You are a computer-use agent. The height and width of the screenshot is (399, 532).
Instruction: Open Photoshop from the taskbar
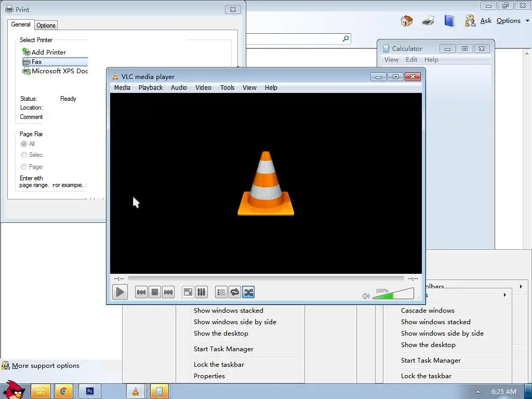point(89,391)
